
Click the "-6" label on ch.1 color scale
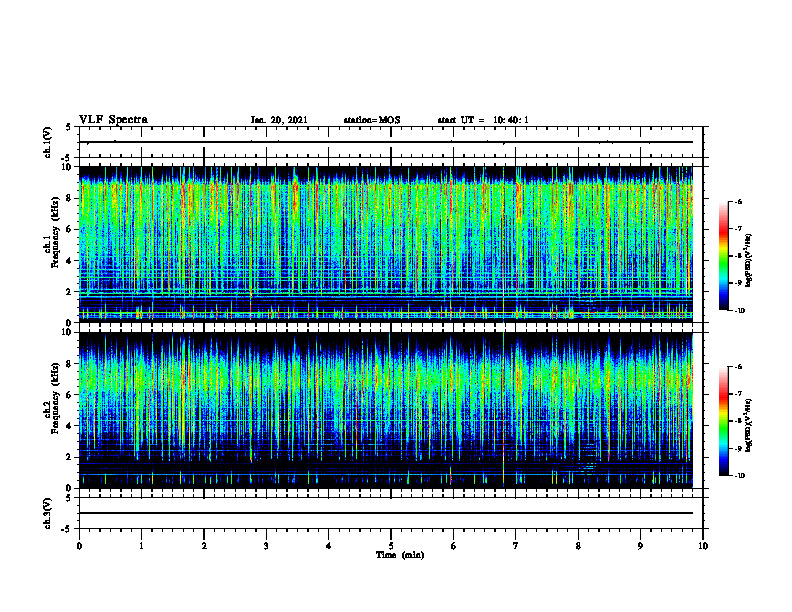pos(738,201)
